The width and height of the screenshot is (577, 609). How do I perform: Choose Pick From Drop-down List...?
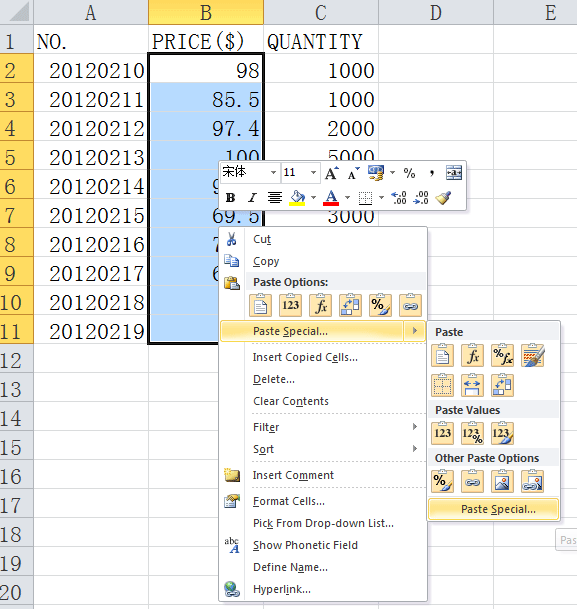click(323, 523)
